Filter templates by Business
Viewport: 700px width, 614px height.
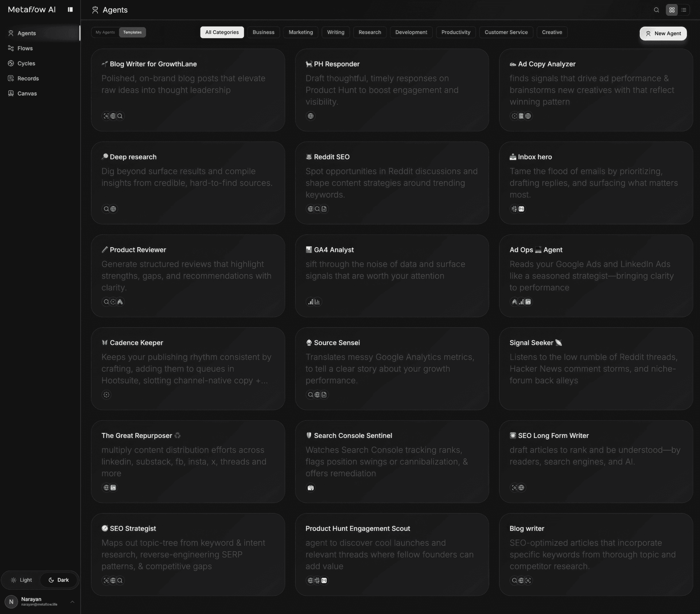(263, 32)
